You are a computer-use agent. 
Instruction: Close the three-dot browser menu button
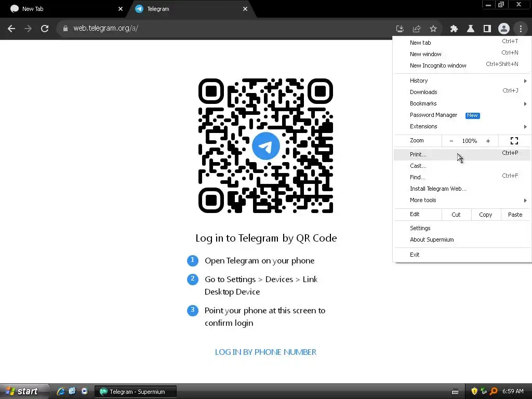click(521, 29)
